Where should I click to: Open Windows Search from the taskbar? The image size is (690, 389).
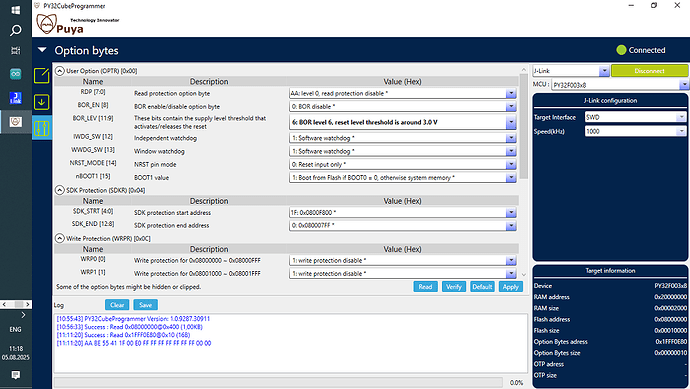(15, 30)
